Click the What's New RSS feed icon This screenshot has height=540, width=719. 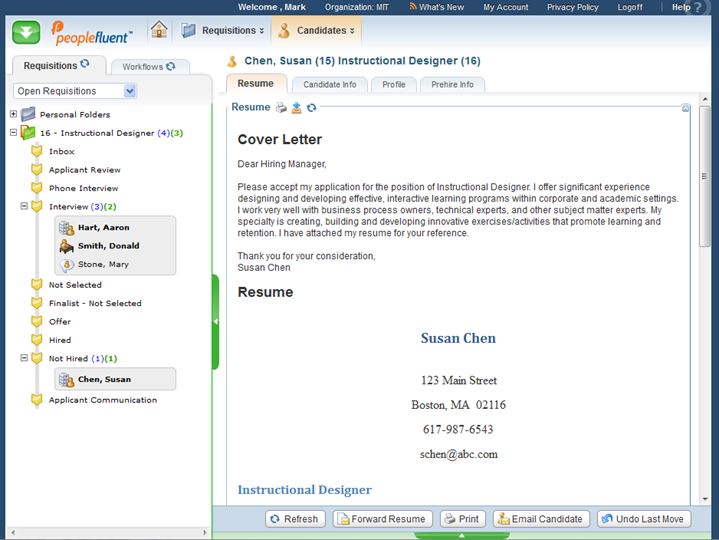pyautogui.click(x=412, y=7)
